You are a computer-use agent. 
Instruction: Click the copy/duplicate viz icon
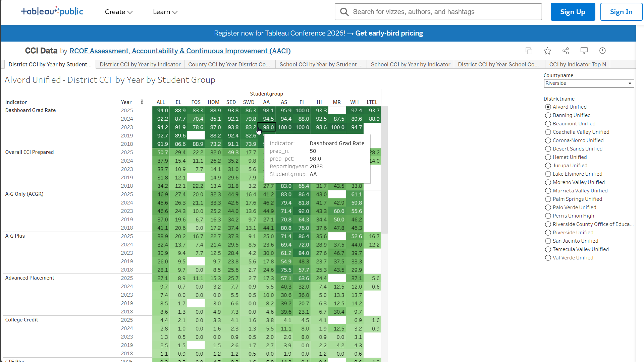point(529,51)
